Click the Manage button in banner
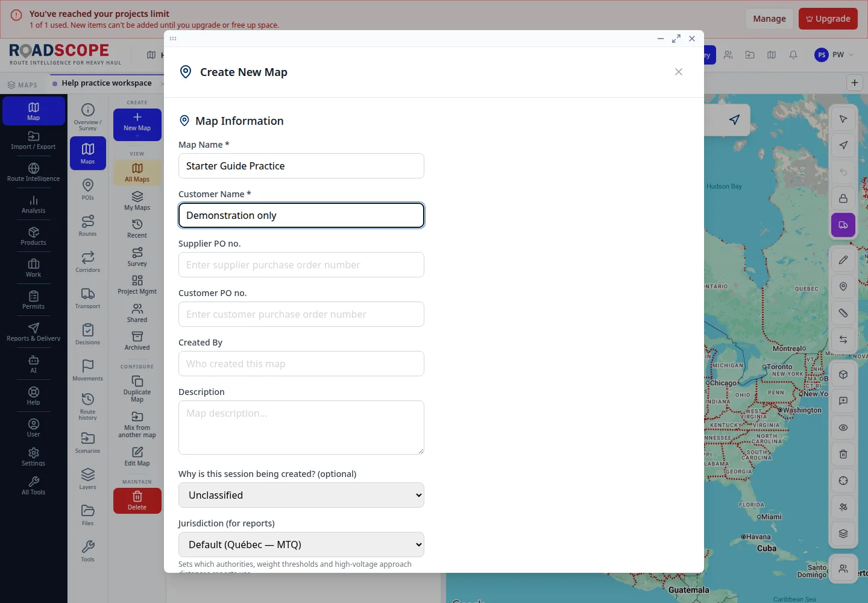 [770, 19]
